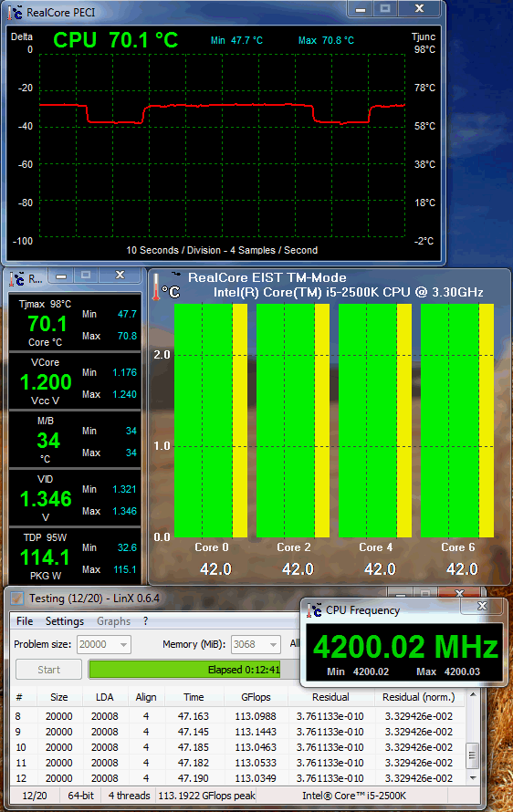Open the Settings menu in LinX

coord(65,621)
